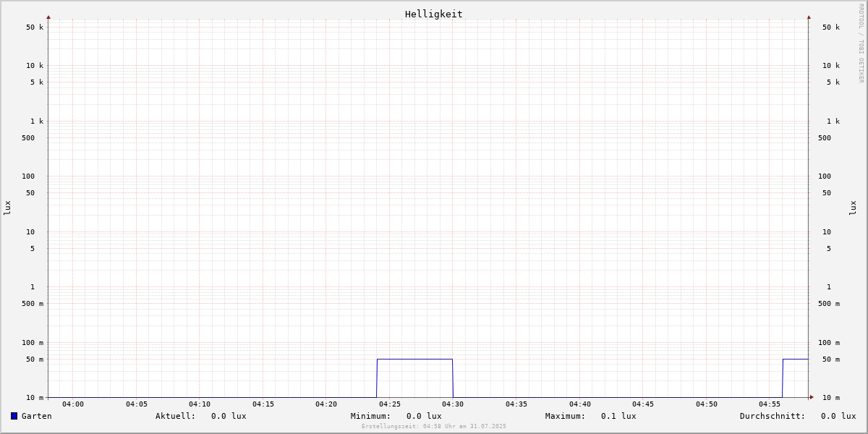
Task: Click the '10 k' label on left axis
Action: [x=35, y=66]
